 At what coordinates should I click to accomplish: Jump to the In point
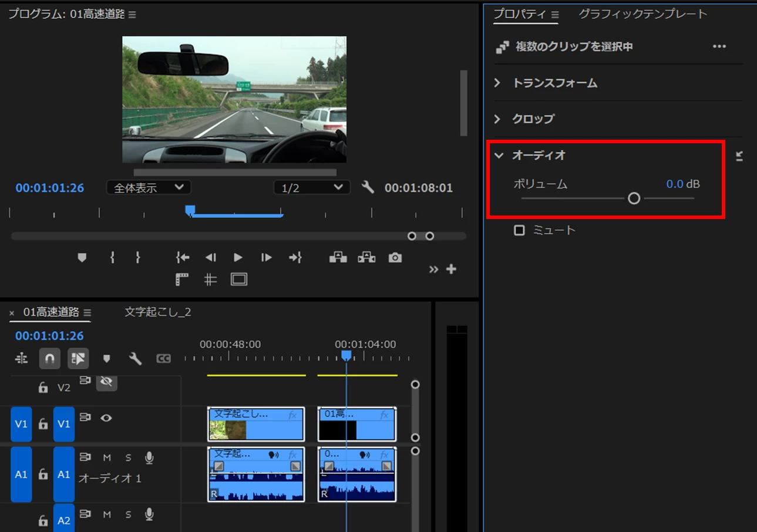click(183, 257)
